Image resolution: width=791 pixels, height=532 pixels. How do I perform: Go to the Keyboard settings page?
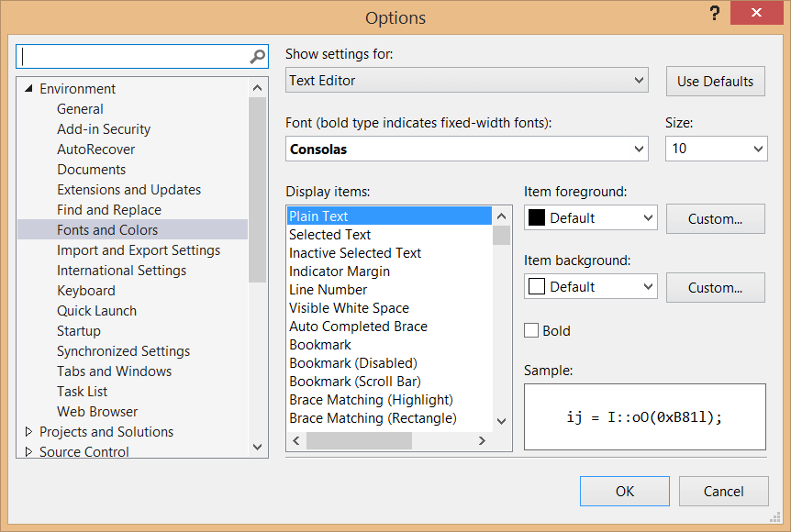click(86, 291)
